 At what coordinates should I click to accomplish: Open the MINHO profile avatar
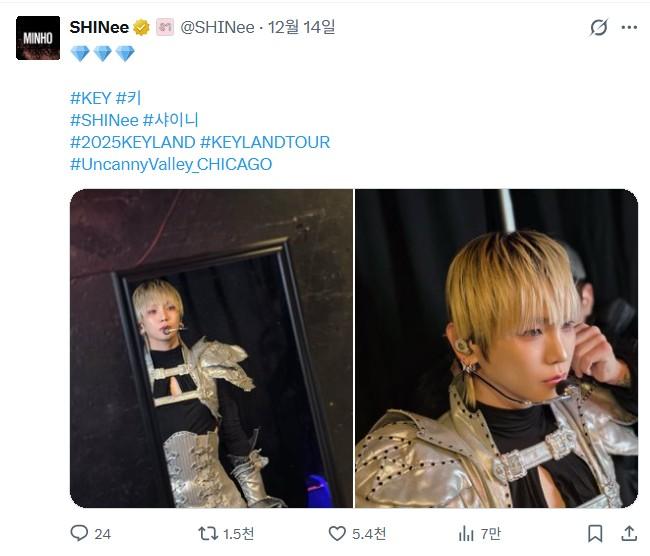[x=37, y=38]
